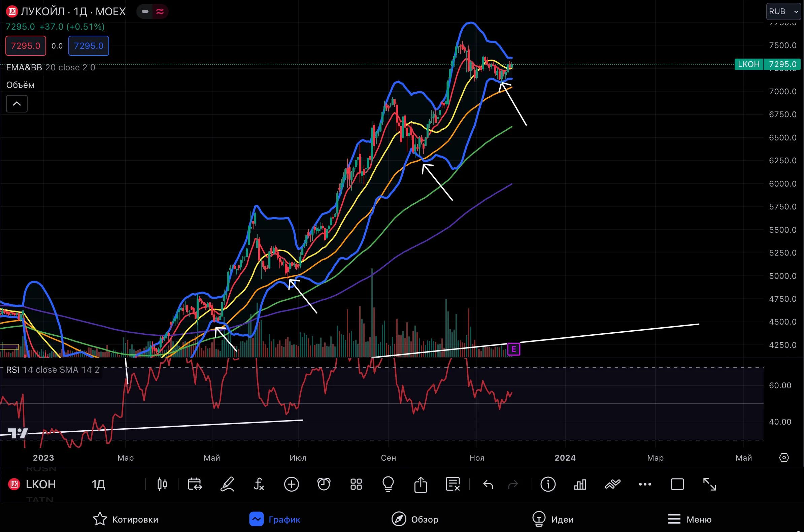Click the green LKOH 7295.0 price label
Screen dimensions: 804x532
[767, 64]
